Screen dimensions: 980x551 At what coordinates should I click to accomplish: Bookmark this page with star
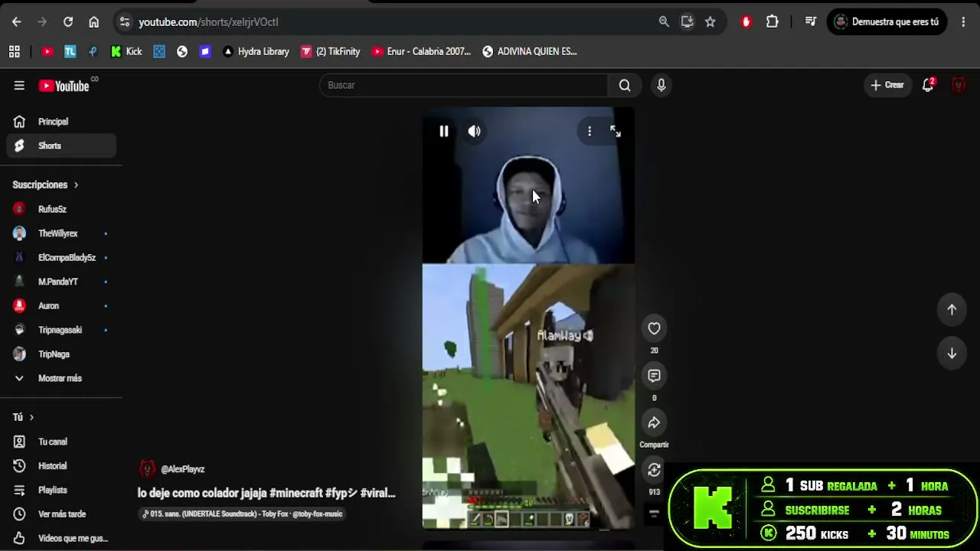(x=710, y=22)
